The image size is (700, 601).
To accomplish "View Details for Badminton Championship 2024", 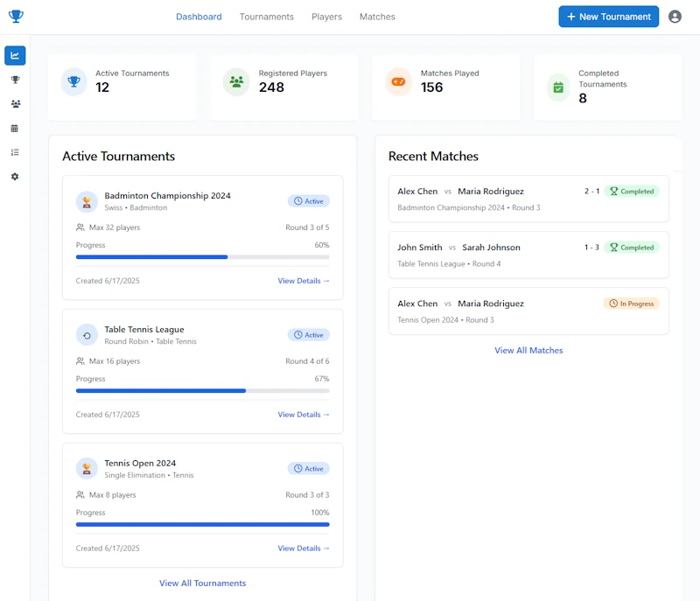I will pos(304,281).
